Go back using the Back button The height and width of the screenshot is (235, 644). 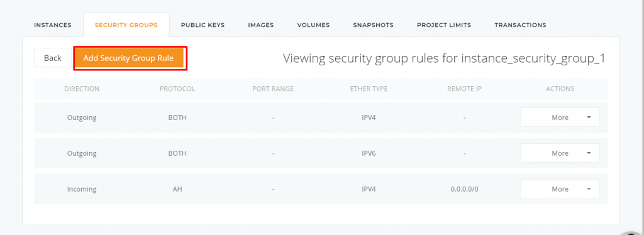(53, 58)
